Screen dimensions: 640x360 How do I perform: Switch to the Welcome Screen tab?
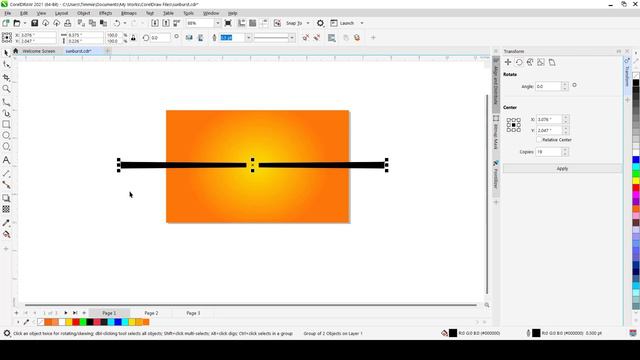(x=39, y=51)
